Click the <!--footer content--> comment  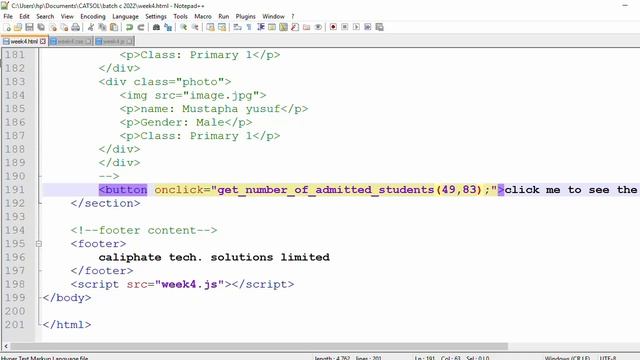tap(144, 230)
